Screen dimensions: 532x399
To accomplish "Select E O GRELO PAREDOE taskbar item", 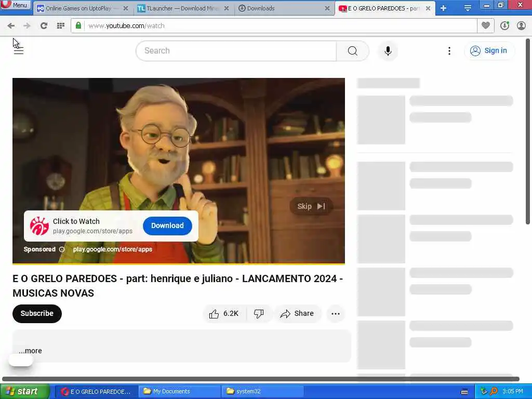I will pos(96,392).
